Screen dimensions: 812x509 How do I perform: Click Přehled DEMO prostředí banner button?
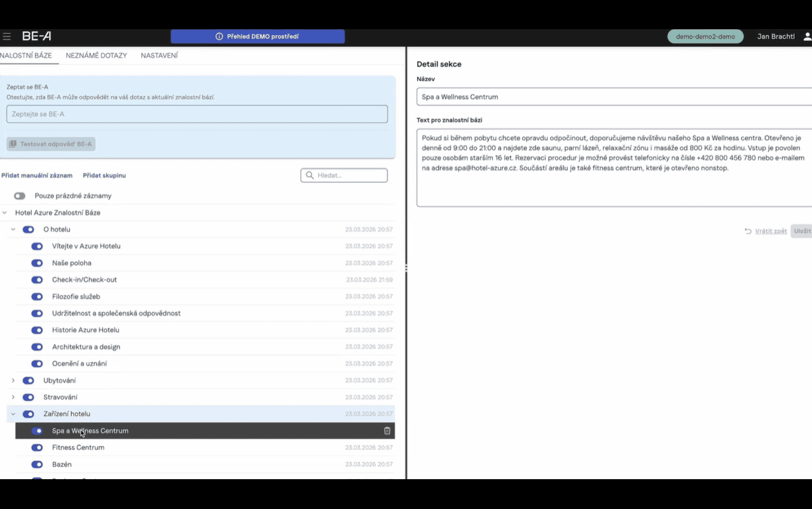[x=257, y=36]
